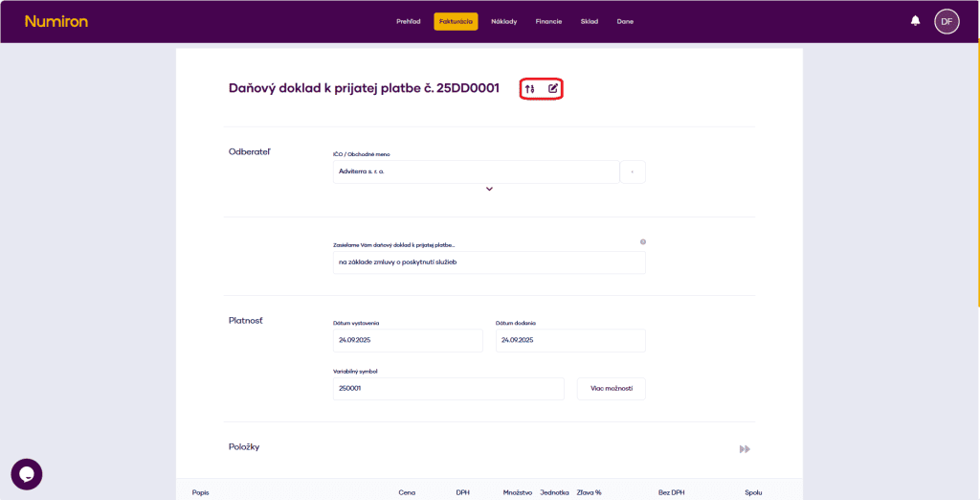Open the Financie menu item
Viewport: 980px width, 500px height.
(548, 21)
